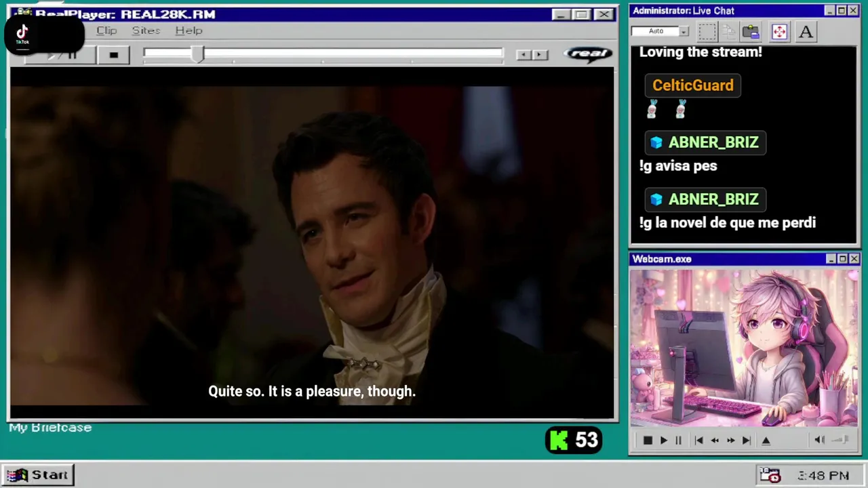Pause the Webcam.exe player

click(678, 441)
